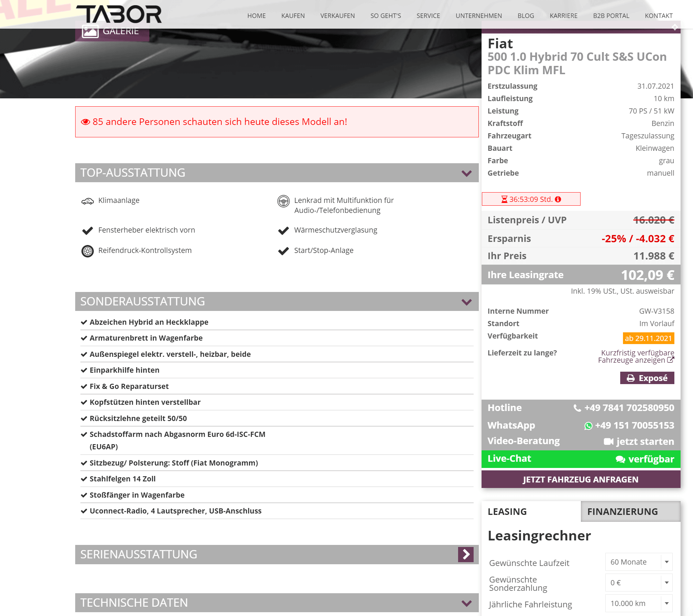
Task: Click the checkmark beside Start/Stop-Anlage
Action: point(284,251)
